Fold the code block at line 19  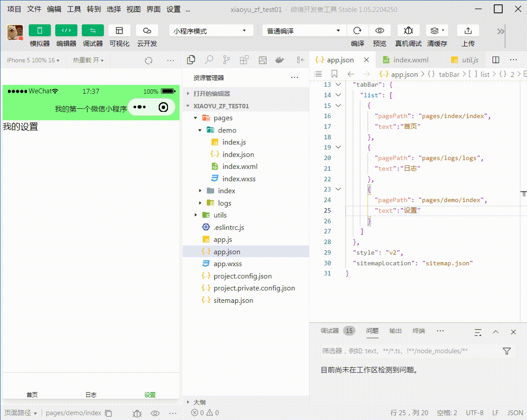point(339,147)
